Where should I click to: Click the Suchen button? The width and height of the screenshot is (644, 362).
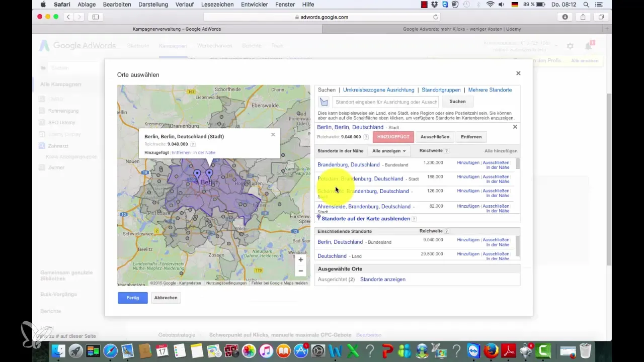click(x=457, y=102)
